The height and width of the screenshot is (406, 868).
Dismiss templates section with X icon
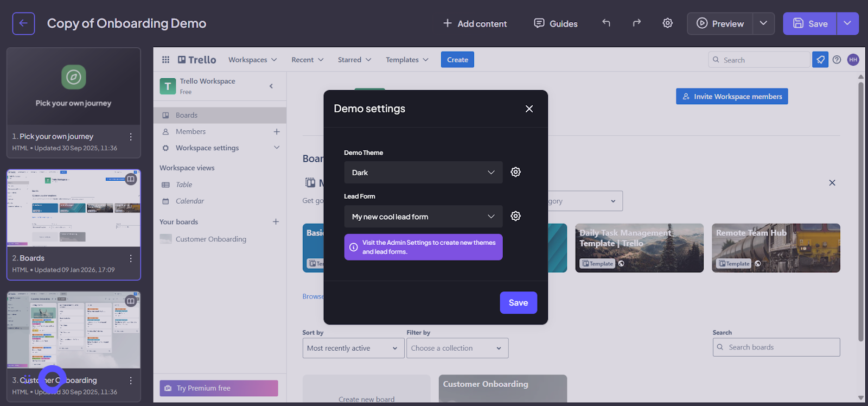click(x=832, y=183)
